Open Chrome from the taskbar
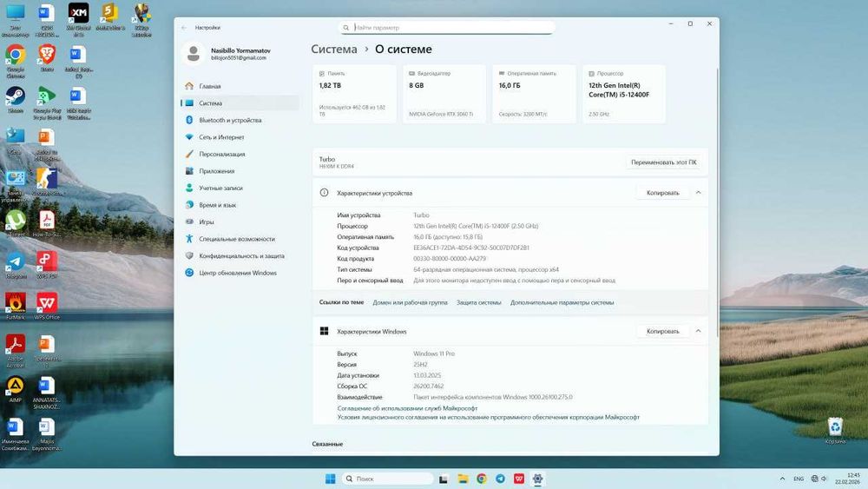This screenshot has height=489, width=868. point(482,479)
